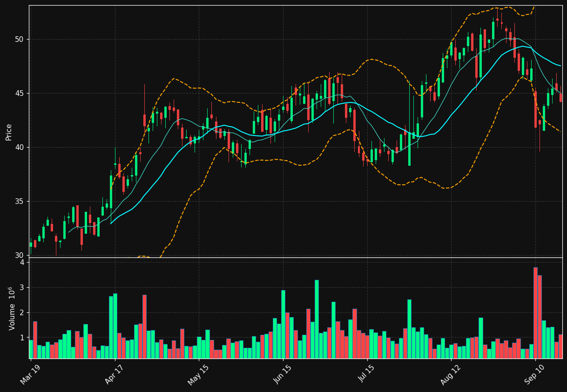Click the volume tick label 1
This screenshot has height=392, width=567.
[x=21, y=338]
